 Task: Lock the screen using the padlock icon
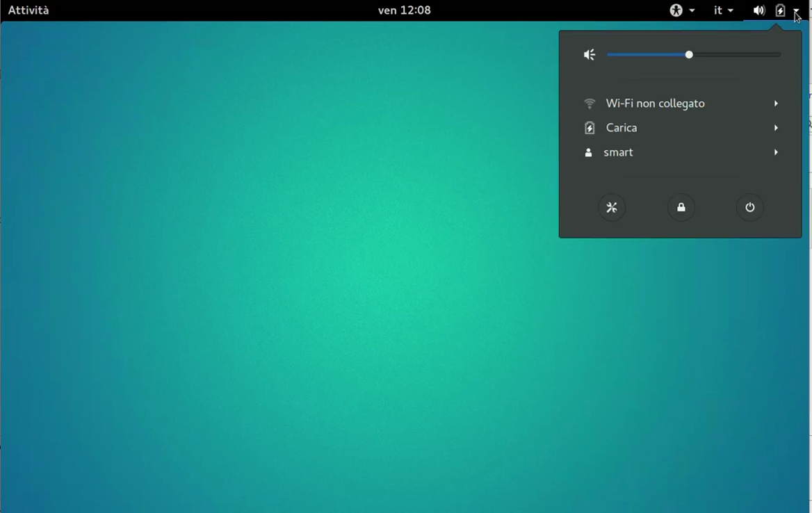(681, 207)
